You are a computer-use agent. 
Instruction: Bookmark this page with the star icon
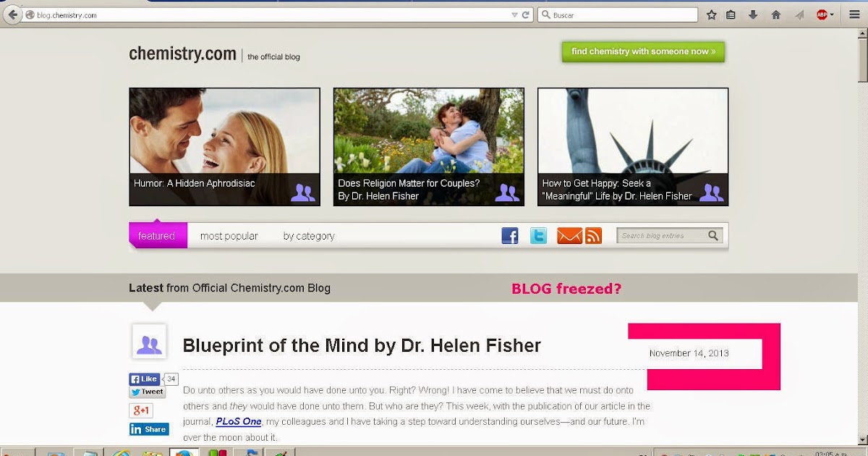click(711, 14)
